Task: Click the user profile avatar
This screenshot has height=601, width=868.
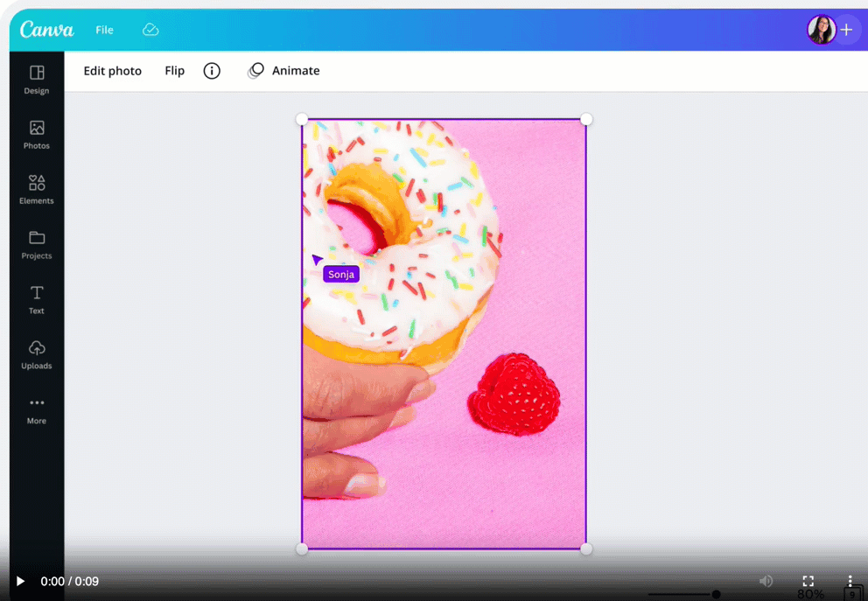Action: click(x=821, y=30)
